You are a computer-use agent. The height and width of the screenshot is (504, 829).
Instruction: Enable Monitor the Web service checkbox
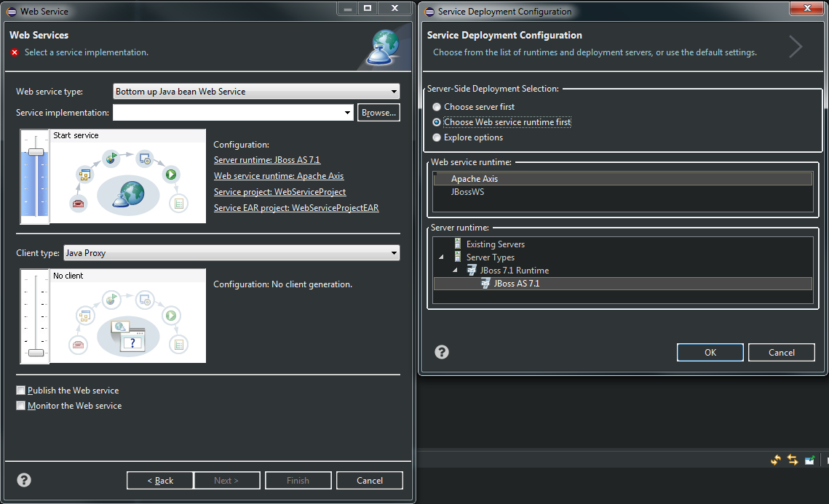click(x=20, y=406)
